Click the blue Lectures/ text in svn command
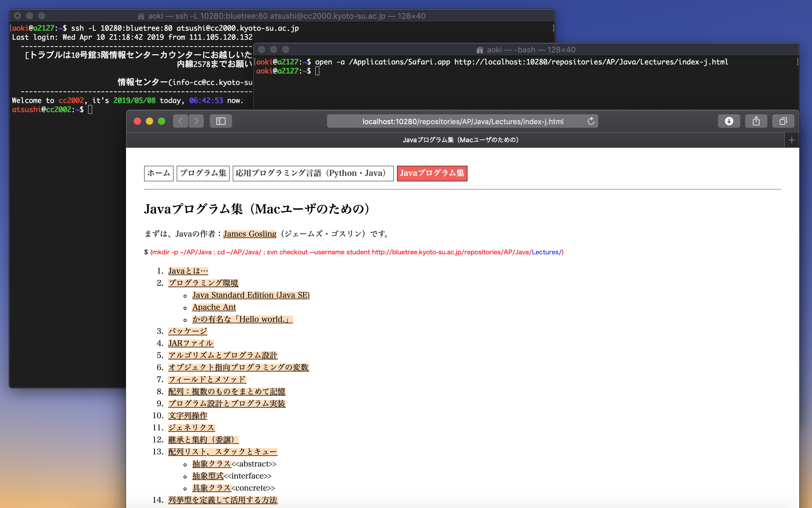This screenshot has height=508, width=812. tap(546, 252)
